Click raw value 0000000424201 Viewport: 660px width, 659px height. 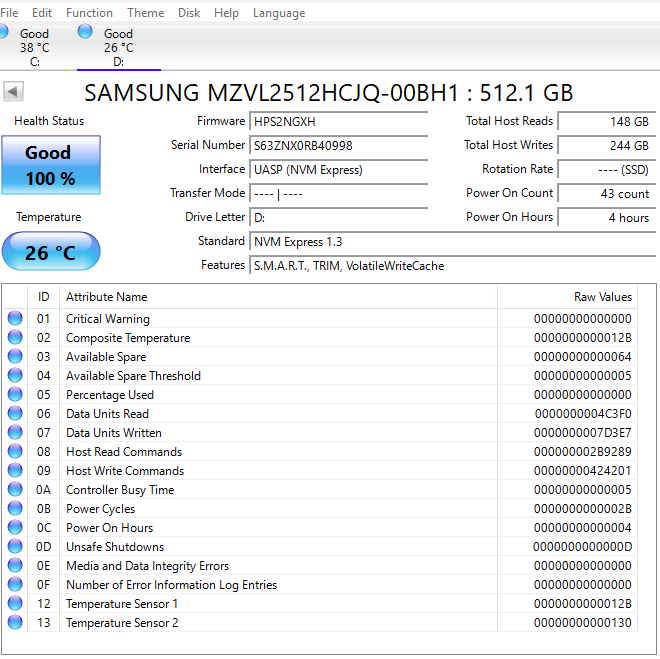coord(583,470)
